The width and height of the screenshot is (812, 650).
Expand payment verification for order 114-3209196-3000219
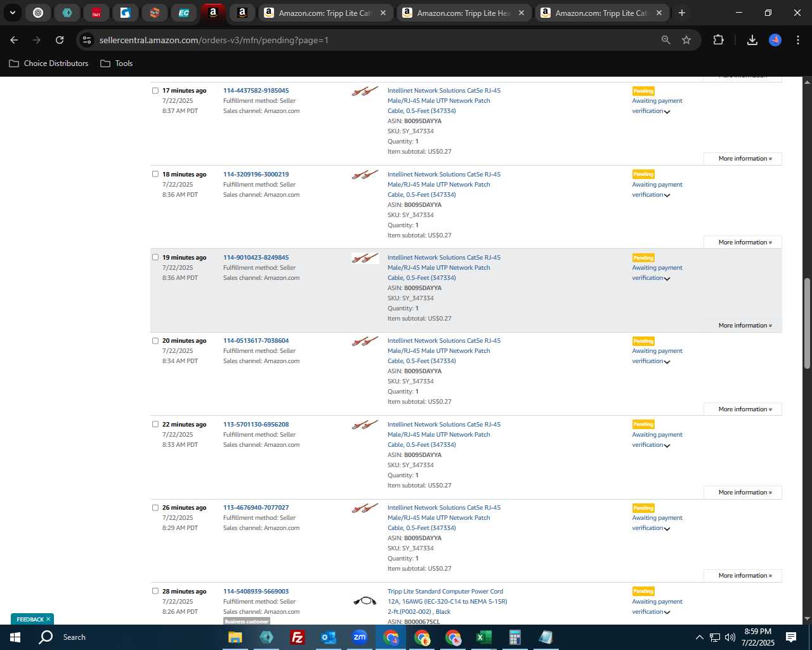click(x=667, y=196)
